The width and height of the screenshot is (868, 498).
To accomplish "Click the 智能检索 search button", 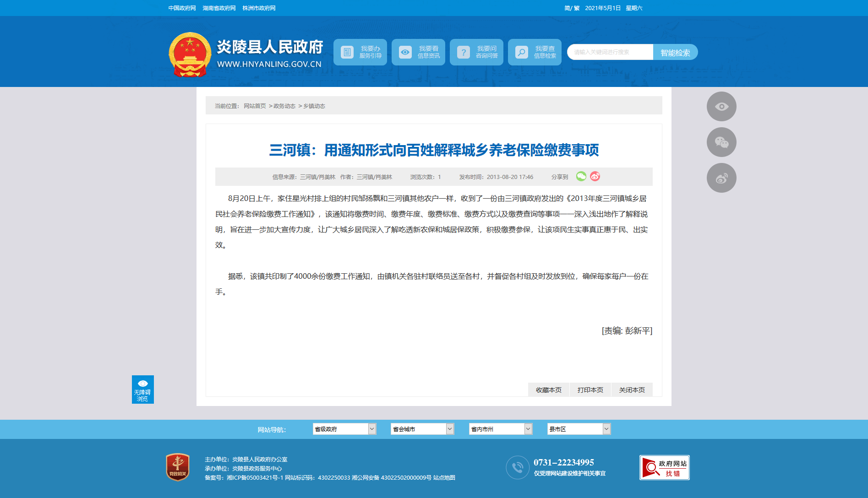I will click(675, 52).
